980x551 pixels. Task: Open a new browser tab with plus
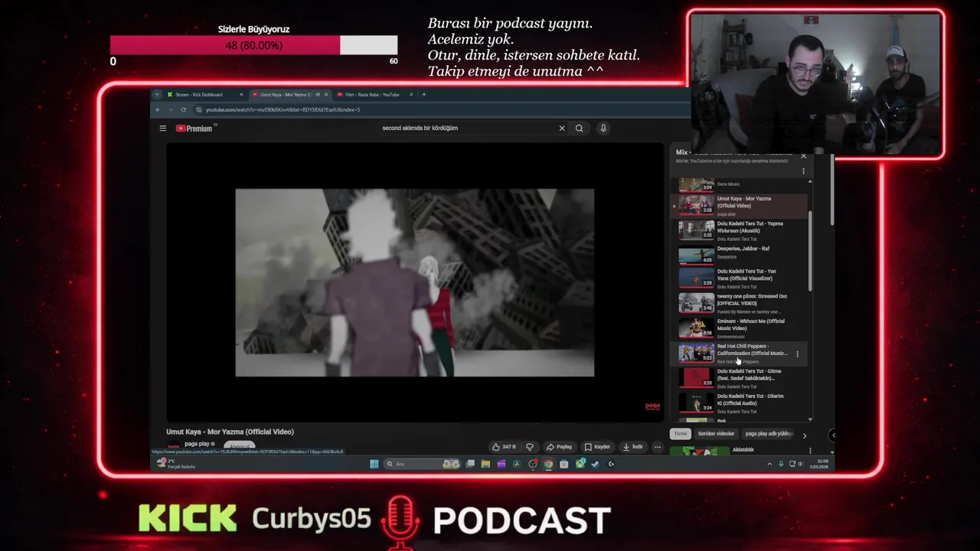423,94
